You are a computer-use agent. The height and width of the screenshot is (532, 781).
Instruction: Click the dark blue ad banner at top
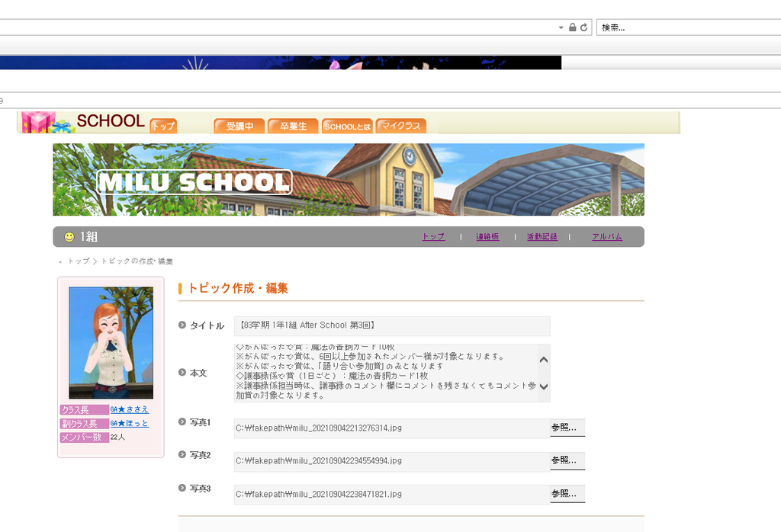click(281, 62)
